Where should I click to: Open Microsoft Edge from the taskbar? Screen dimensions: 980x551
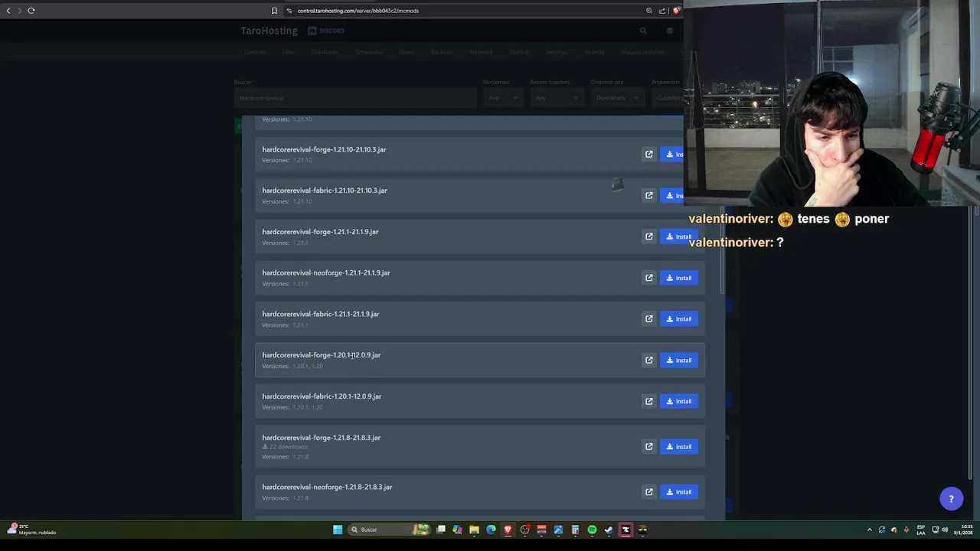pyautogui.click(x=491, y=530)
